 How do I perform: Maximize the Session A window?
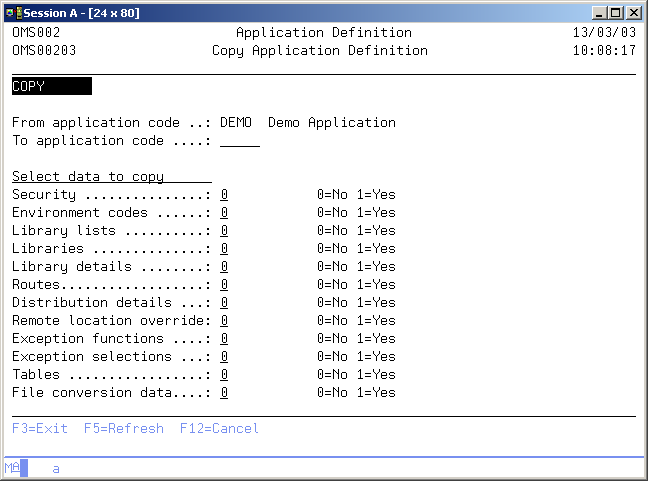pos(615,12)
